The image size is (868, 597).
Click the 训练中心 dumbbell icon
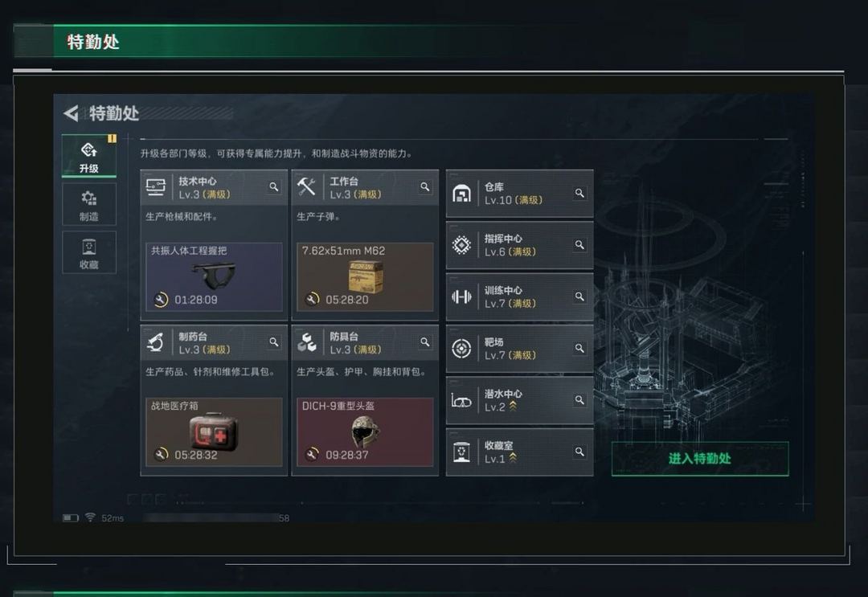pyautogui.click(x=461, y=297)
